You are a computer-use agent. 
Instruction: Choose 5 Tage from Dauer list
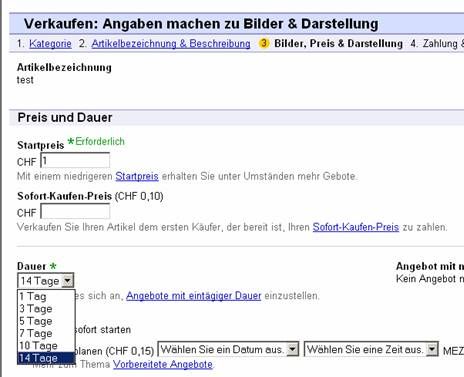(x=46, y=321)
